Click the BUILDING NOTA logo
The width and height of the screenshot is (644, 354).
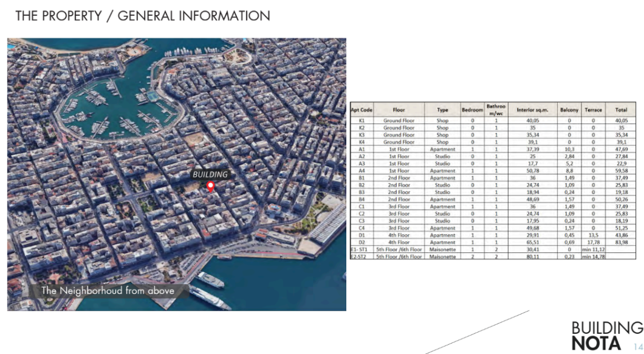(606, 335)
